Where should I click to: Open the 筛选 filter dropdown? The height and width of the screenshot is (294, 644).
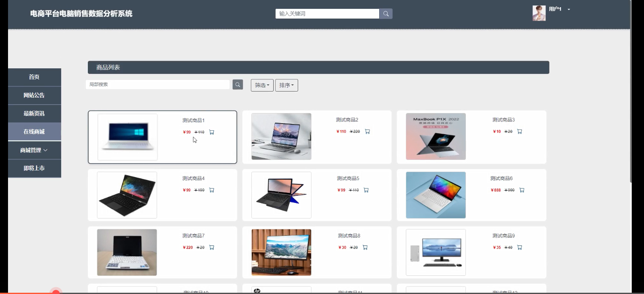coord(262,85)
